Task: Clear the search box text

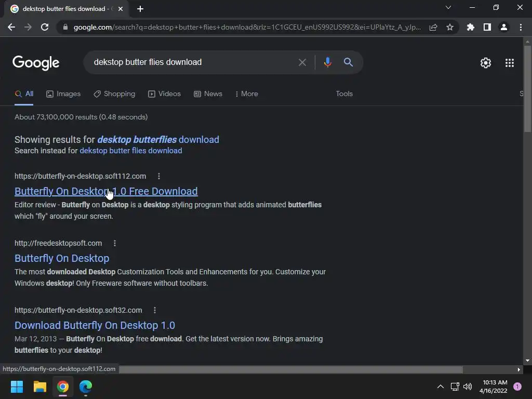Action: click(x=302, y=62)
